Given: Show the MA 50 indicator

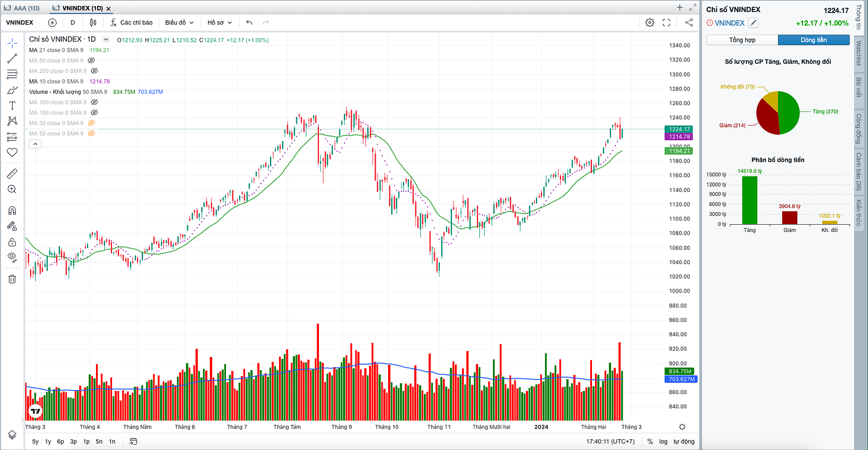Looking at the screenshot, I should pyautogui.click(x=92, y=61).
